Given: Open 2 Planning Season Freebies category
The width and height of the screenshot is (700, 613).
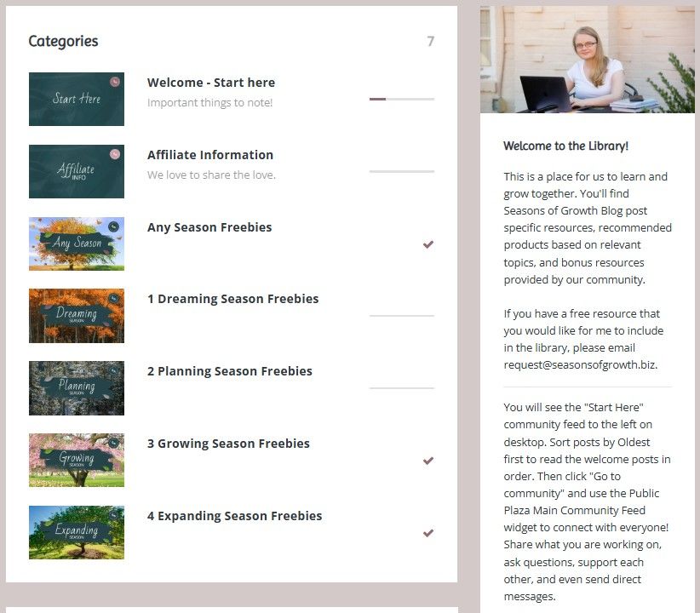Looking at the screenshot, I should coord(230,371).
